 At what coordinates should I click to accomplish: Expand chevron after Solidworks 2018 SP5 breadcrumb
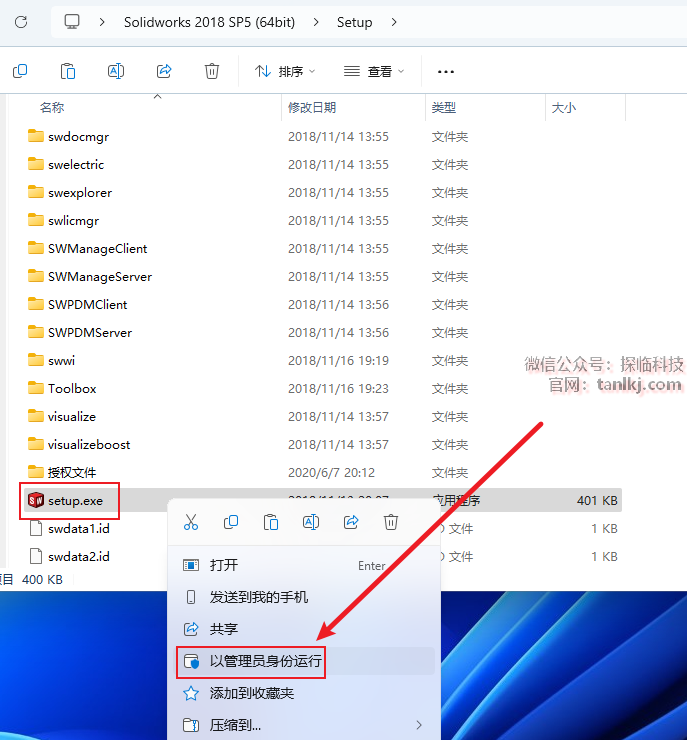tap(316, 22)
